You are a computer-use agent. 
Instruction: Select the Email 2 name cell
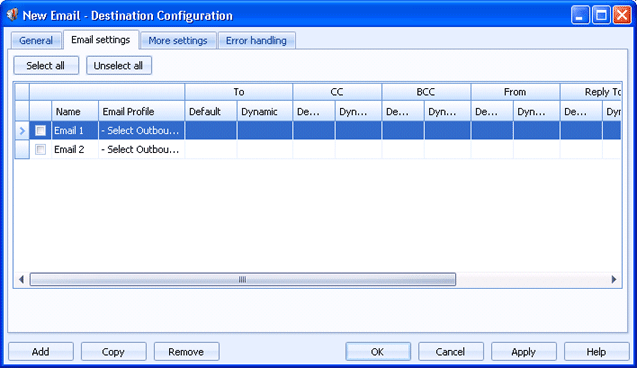tap(75, 149)
